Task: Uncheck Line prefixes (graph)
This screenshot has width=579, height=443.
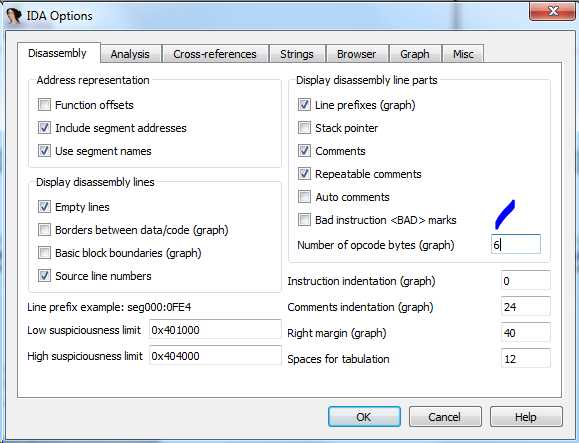Action: [x=304, y=105]
